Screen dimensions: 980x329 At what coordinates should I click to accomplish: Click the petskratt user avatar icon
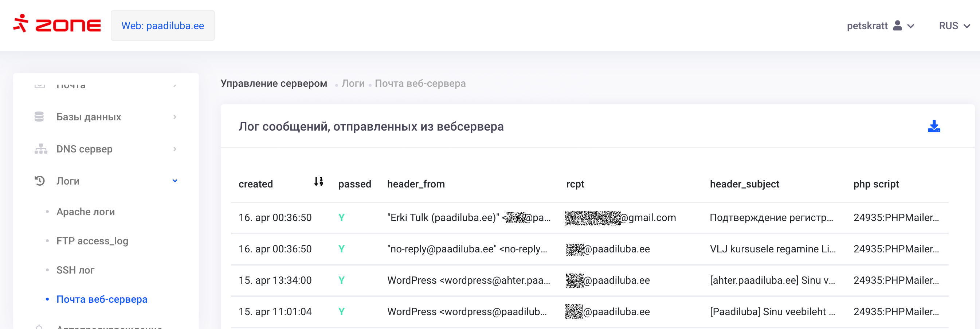897,26
